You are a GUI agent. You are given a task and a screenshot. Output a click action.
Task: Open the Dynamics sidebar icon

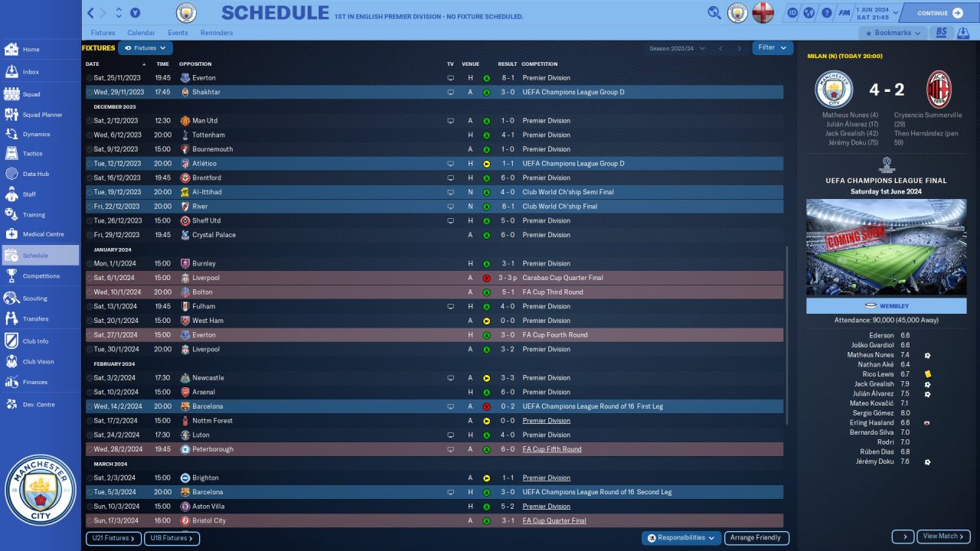[x=11, y=134]
